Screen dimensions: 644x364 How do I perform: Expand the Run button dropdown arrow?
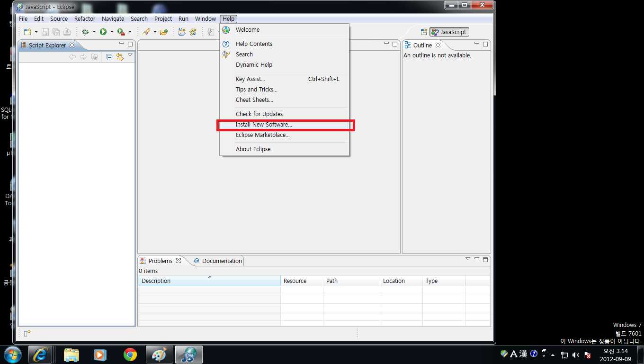(112, 32)
